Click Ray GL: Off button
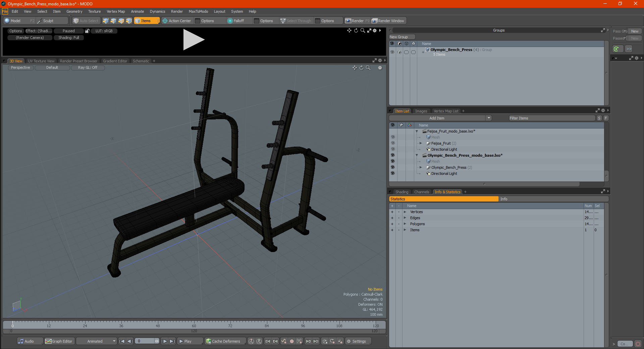The image size is (644, 349). click(x=88, y=68)
